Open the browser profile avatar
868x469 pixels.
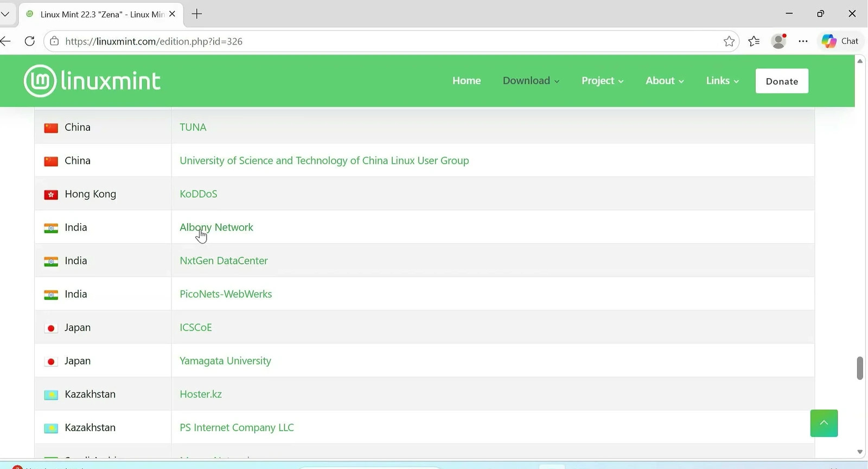[778, 41]
